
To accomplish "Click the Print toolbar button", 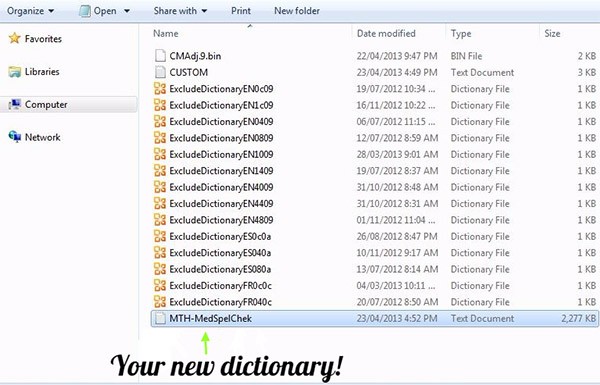I will pyautogui.click(x=241, y=11).
